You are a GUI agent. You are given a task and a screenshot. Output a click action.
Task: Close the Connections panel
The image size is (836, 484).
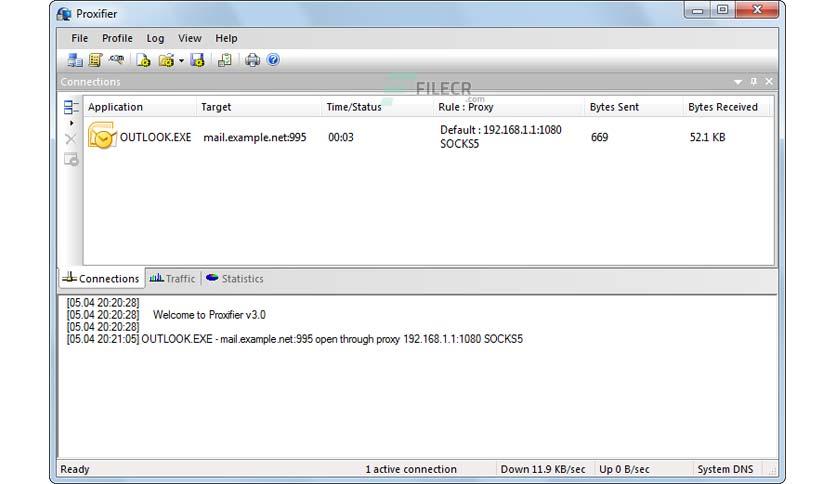coord(769,82)
